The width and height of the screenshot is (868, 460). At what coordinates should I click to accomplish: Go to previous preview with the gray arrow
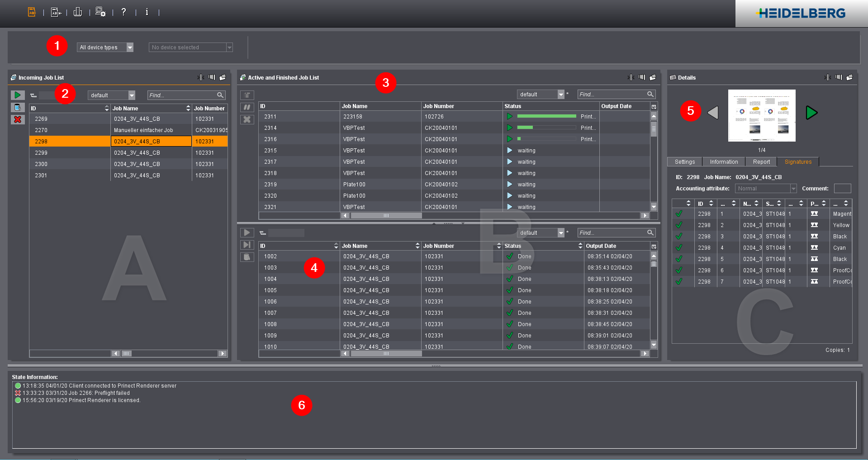click(x=713, y=113)
